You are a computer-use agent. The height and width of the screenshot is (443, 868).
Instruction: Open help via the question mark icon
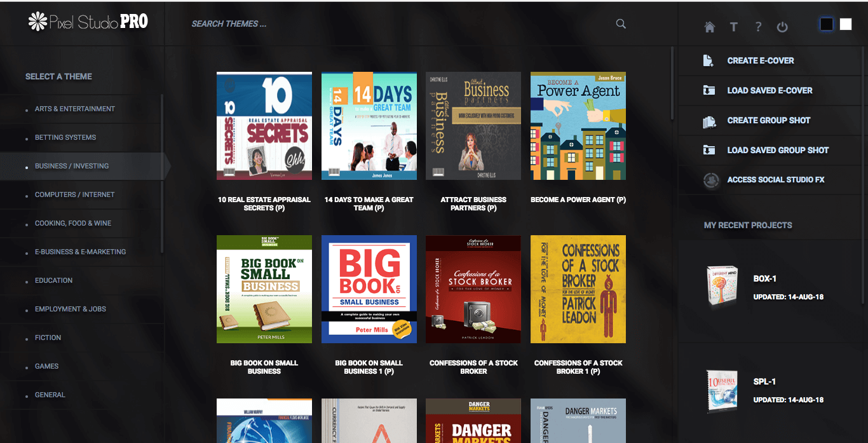click(x=758, y=27)
